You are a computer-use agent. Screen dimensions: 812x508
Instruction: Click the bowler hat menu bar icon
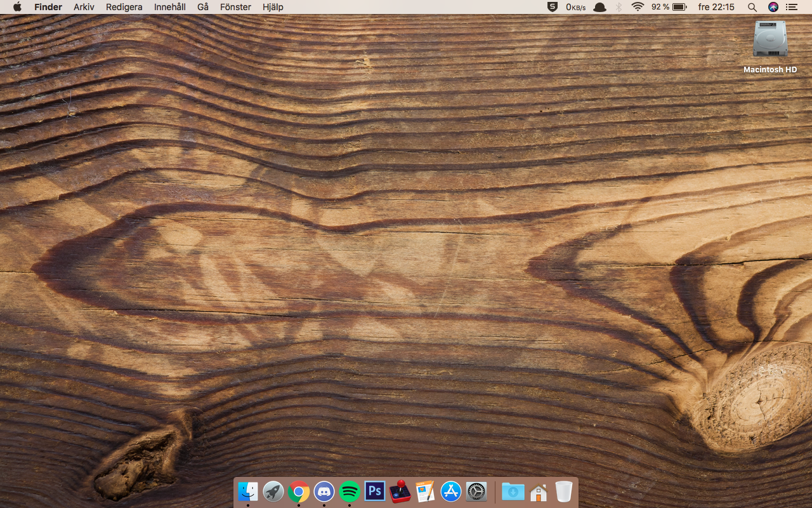[x=599, y=7]
